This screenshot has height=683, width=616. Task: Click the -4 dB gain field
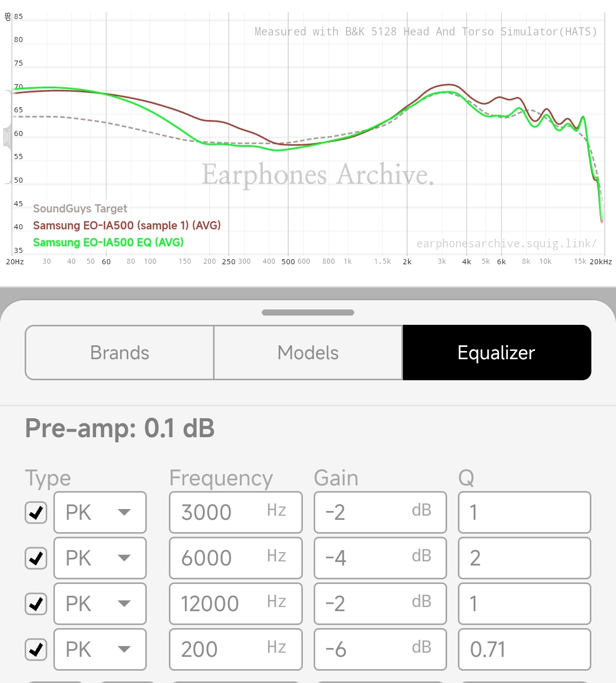pos(380,558)
